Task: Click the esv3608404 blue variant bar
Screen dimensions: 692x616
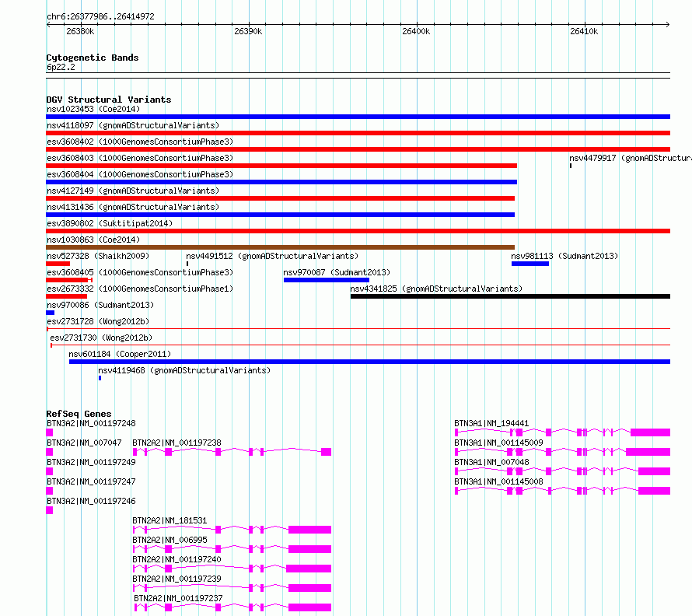Action: click(281, 182)
